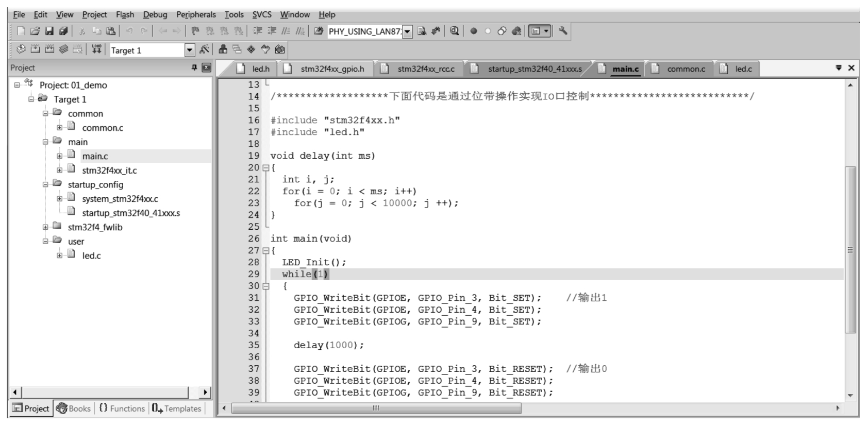This screenshot has width=868, height=426.
Task: Collapse the while loop fold at line 30
Action: click(265, 286)
